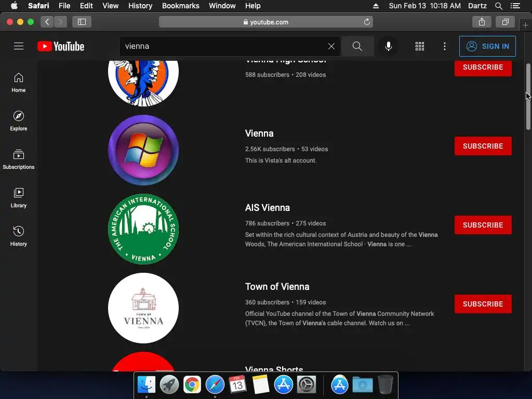Open Calendar from the Dock

237,385
